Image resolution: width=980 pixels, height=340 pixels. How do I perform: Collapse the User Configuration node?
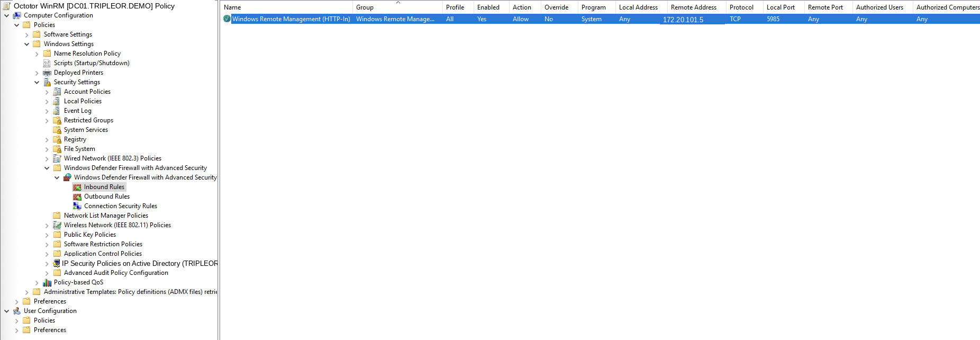(6, 311)
